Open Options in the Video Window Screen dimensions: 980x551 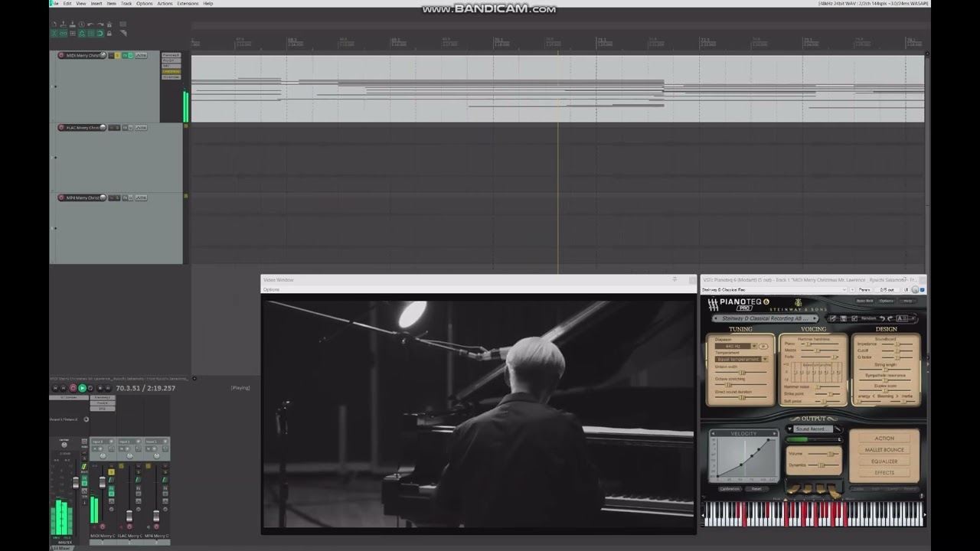(271, 290)
